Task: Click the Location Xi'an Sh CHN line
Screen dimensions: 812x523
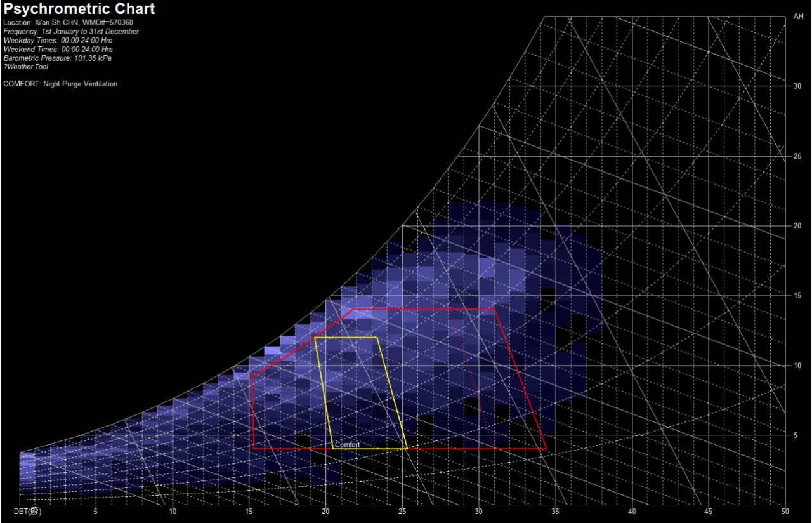Action: click(x=68, y=23)
